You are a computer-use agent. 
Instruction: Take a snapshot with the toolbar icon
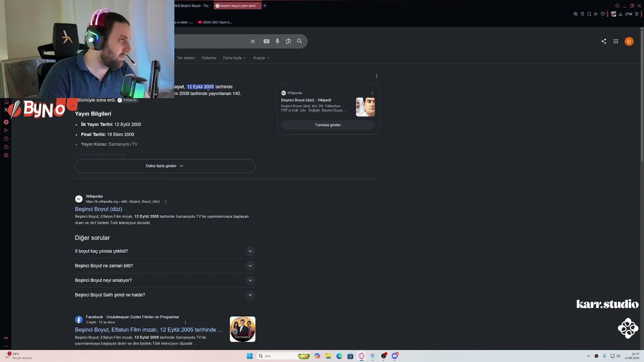coord(589,14)
